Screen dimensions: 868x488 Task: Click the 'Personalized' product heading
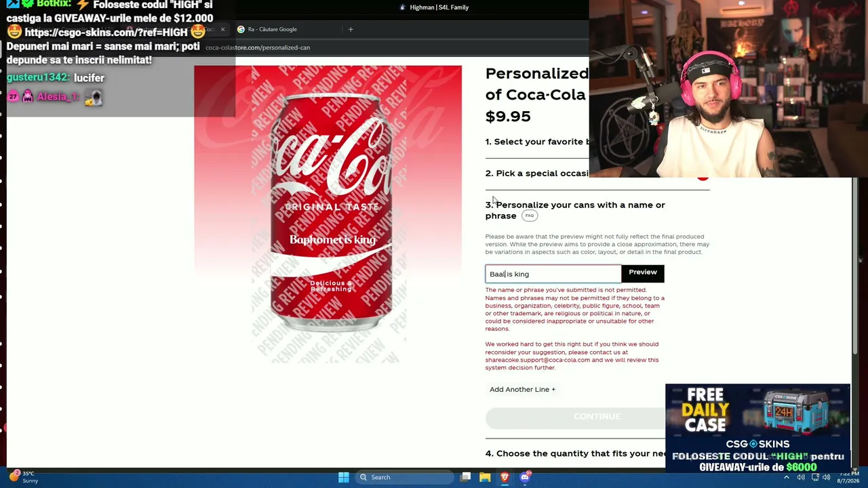click(537, 73)
